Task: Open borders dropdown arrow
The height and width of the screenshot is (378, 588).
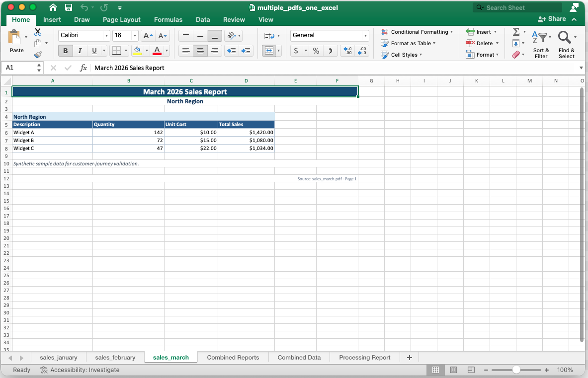Action: 126,51
